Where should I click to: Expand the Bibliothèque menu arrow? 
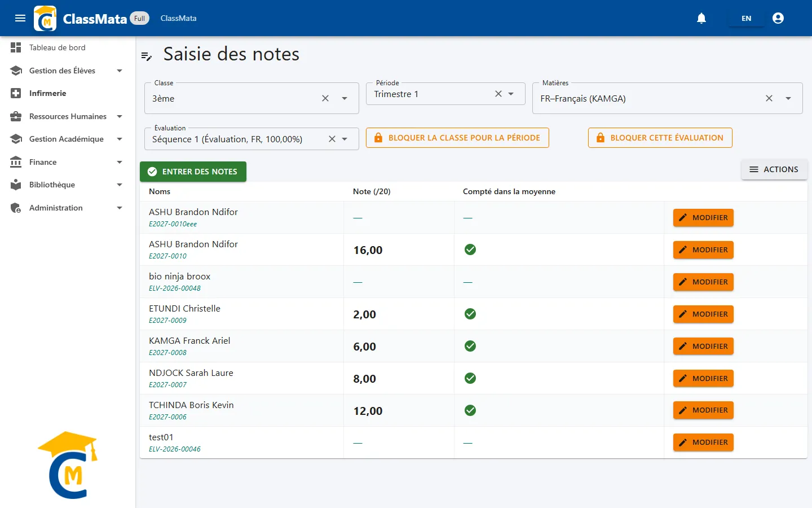click(120, 185)
